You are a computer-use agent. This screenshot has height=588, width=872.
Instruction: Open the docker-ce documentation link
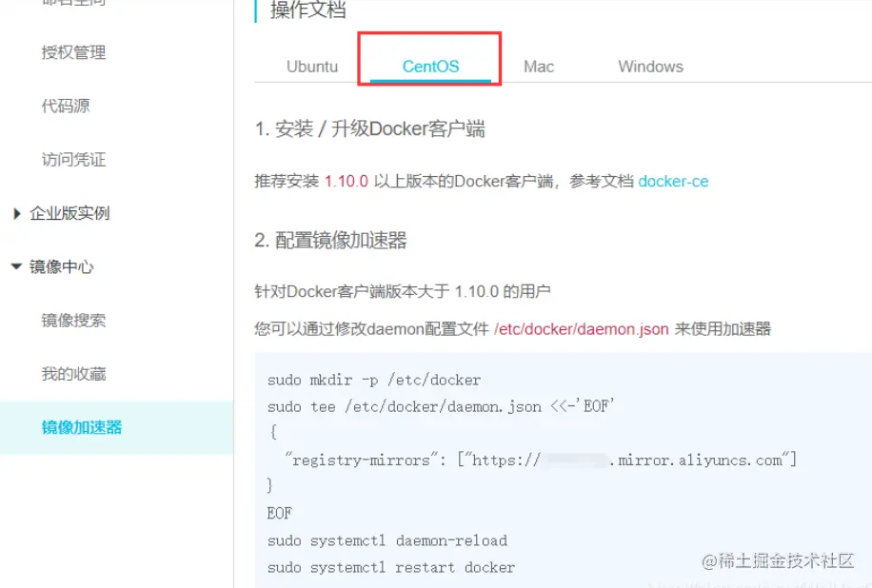tap(673, 182)
